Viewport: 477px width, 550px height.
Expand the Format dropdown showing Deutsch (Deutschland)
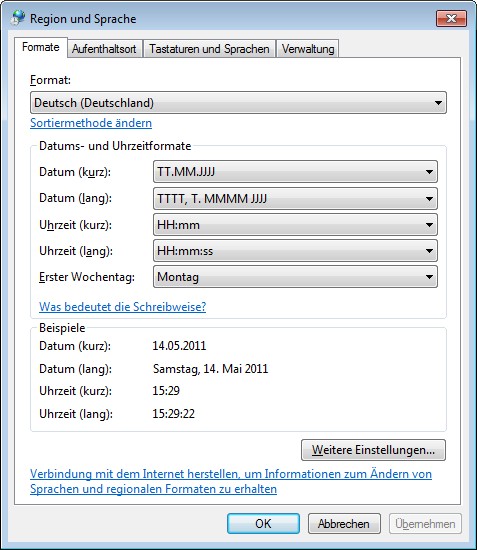pos(238,103)
